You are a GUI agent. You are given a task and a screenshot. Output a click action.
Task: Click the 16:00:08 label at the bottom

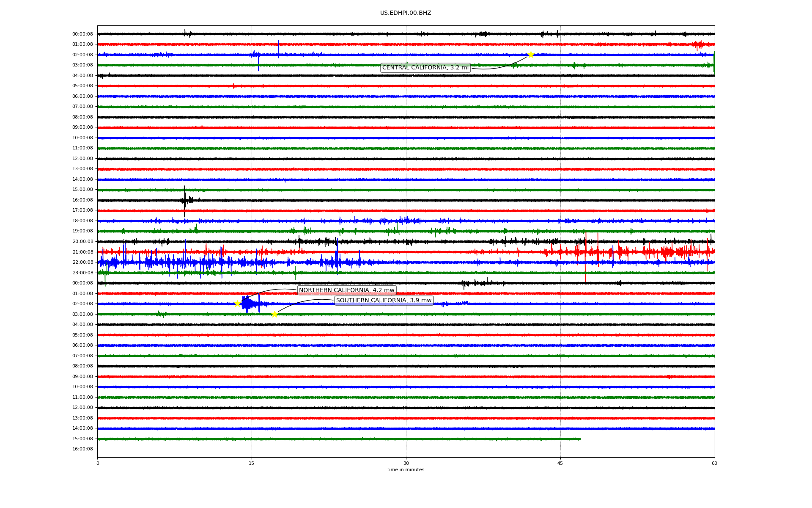[x=82, y=449]
